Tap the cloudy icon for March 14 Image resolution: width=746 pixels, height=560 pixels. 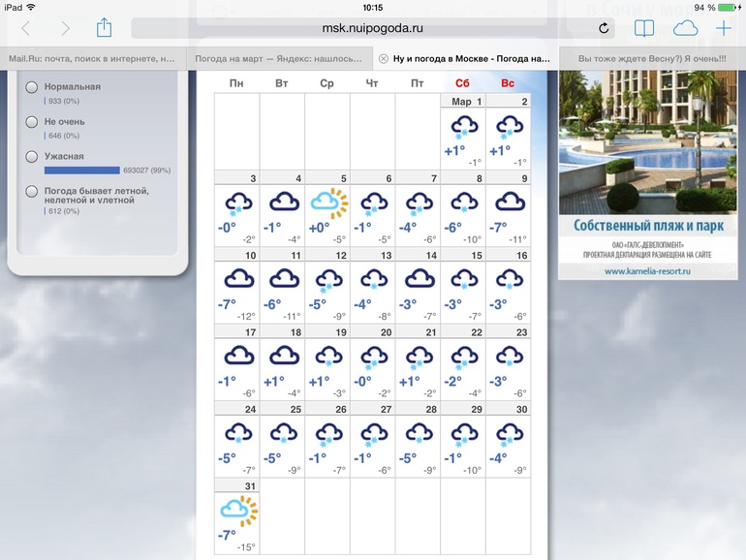tap(420, 279)
